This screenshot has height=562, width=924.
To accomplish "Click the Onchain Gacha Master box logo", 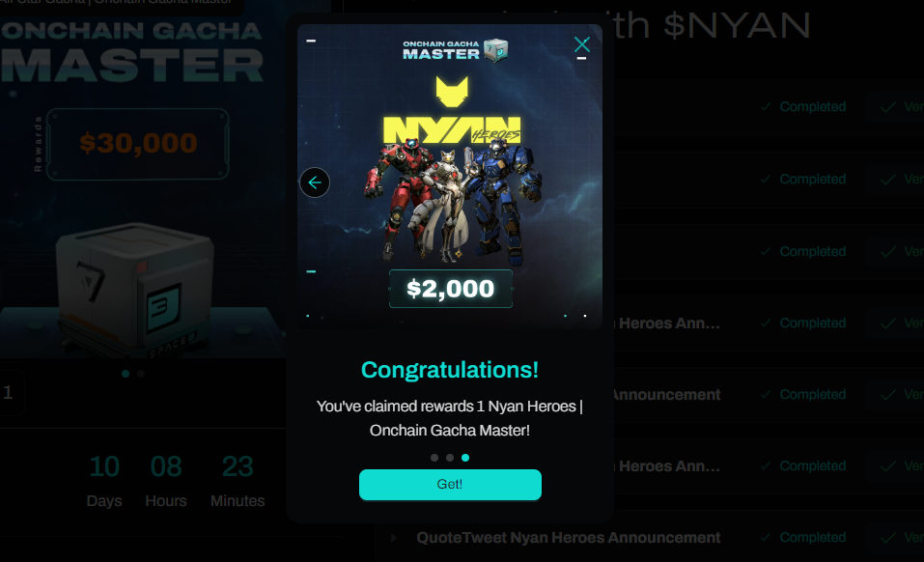I will tap(455, 50).
